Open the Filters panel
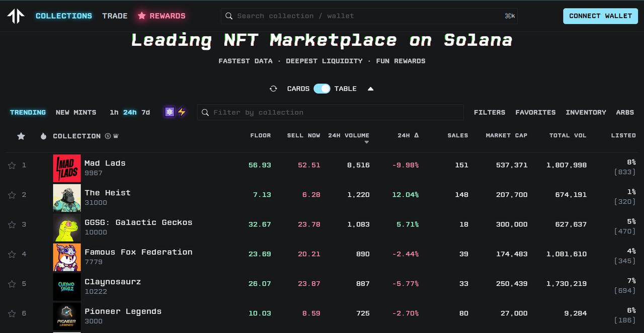The image size is (644, 333). pyautogui.click(x=489, y=113)
